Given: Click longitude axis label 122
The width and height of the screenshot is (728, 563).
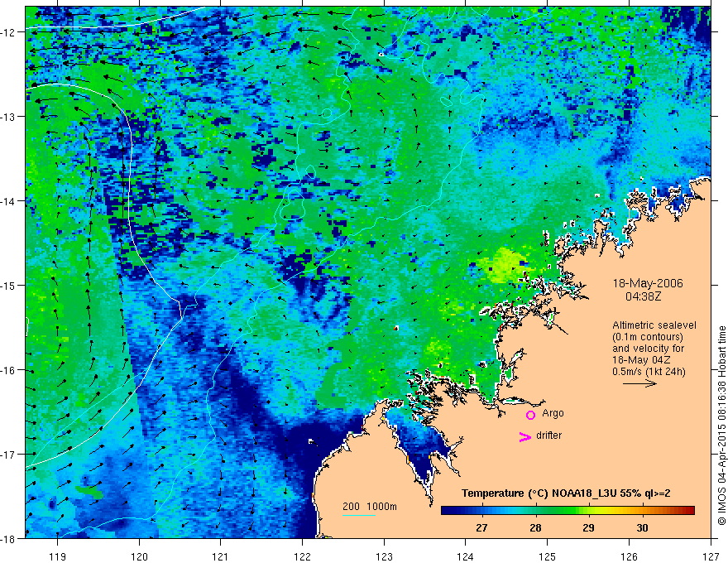Looking at the screenshot, I should coord(302,556).
